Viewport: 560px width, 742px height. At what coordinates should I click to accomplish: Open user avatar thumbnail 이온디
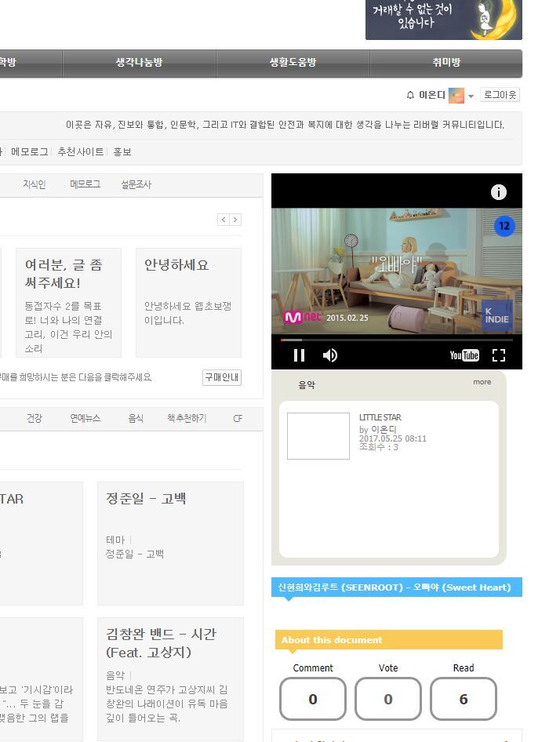[456, 95]
